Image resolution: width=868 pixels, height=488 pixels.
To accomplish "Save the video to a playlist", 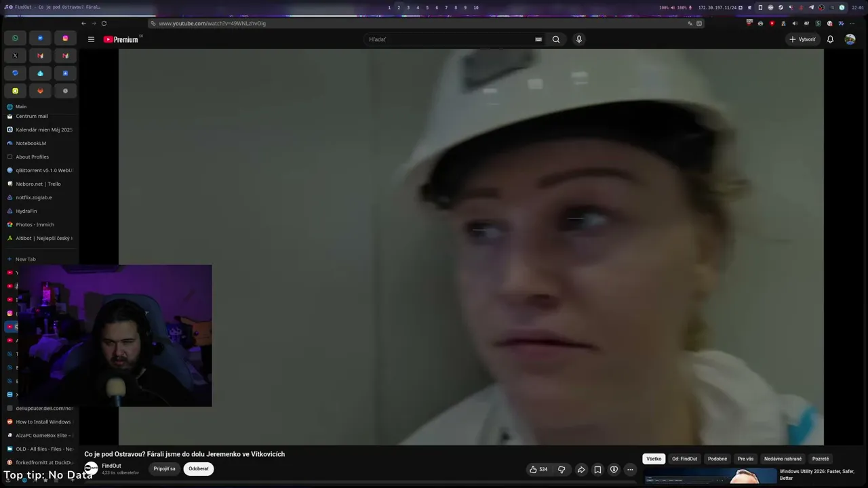I will tap(597, 469).
